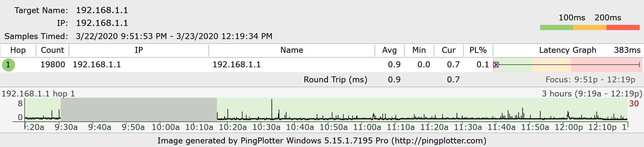Viewport: 644px width, 147px height.
Task: Click the red 30 packet loss scale label
Action: (634, 104)
